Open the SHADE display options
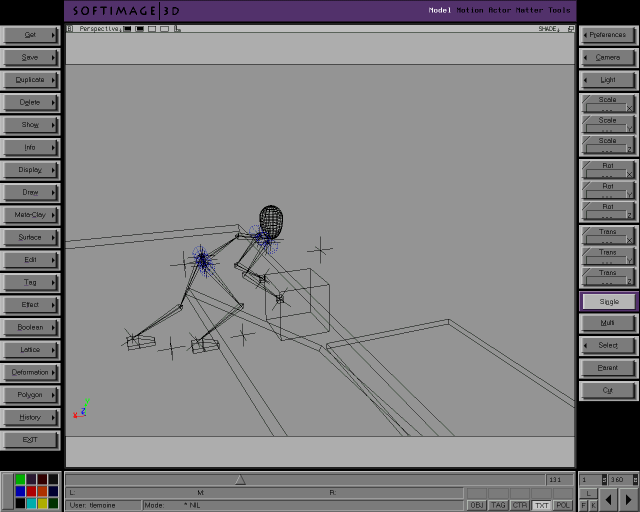The height and width of the screenshot is (512, 640). [550, 29]
